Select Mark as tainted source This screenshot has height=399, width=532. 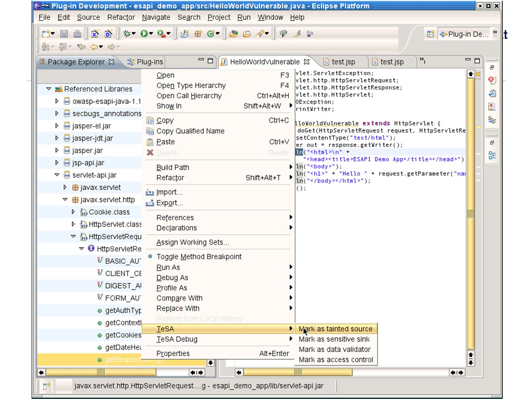click(x=336, y=329)
